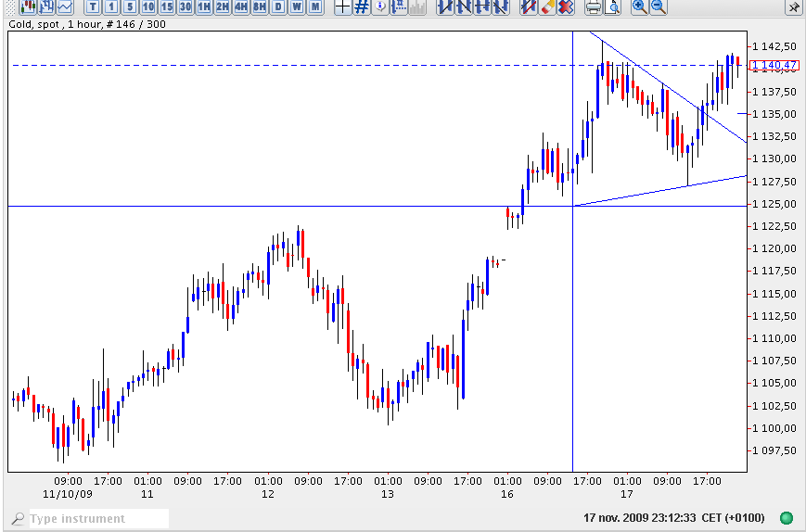This screenshot has width=806, height=532.
Task: Toggle the chart grid display
Action: point(362,7)
